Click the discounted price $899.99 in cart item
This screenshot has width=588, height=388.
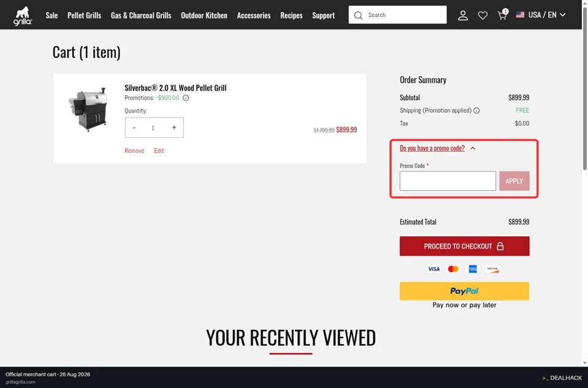coord(347,130)
